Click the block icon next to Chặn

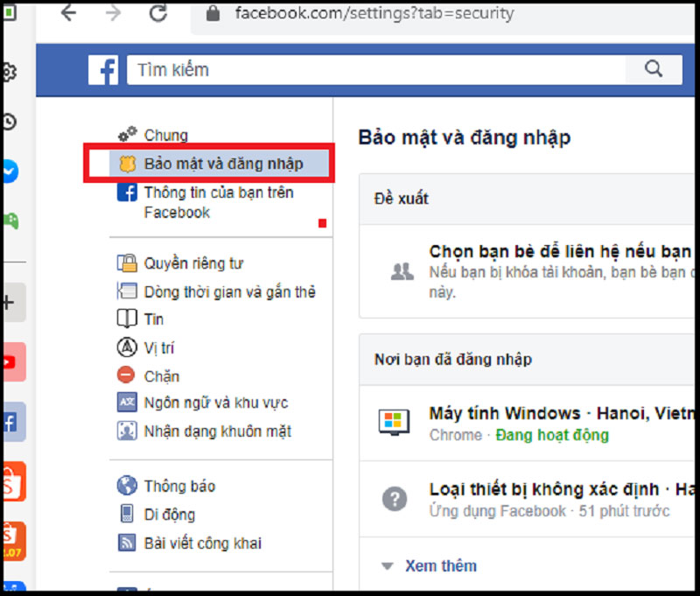pyautogui.click(x=125, y=375)
